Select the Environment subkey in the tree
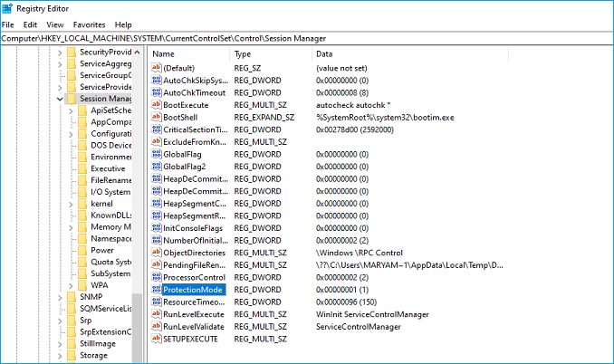This screenshot has height=364, width=614. click(111, 157)
